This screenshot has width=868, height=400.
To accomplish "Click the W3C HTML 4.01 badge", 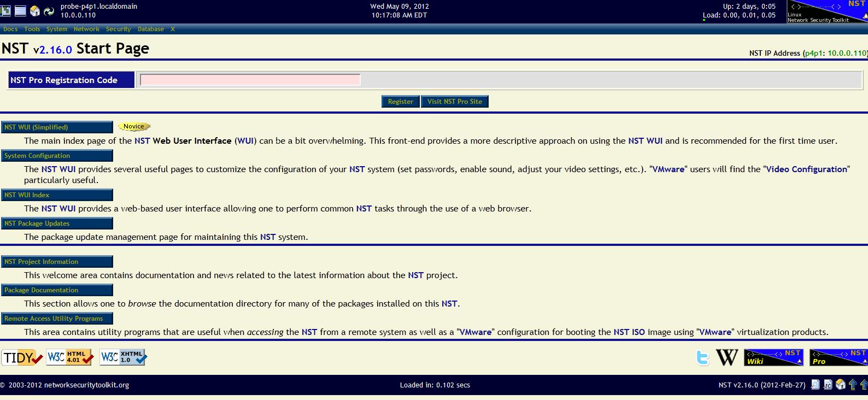I will pyautogui.click(x=69, y=357).
